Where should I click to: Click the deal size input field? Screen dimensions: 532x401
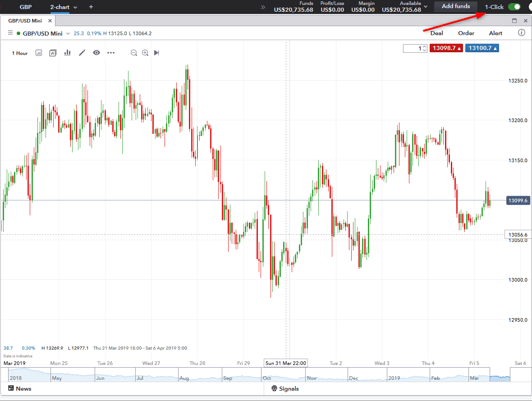click(413, 48)
